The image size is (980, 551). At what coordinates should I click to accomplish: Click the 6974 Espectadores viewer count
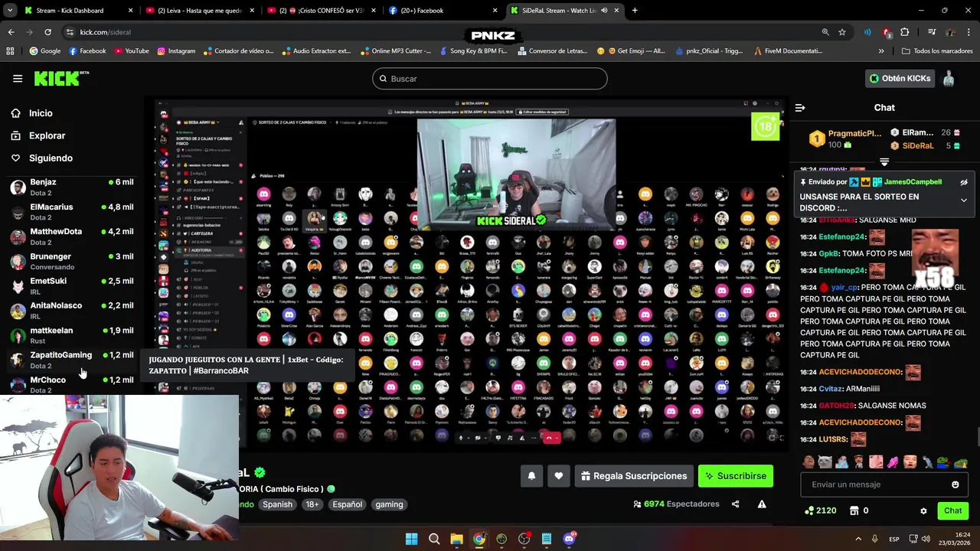click(x=677, y=504)
